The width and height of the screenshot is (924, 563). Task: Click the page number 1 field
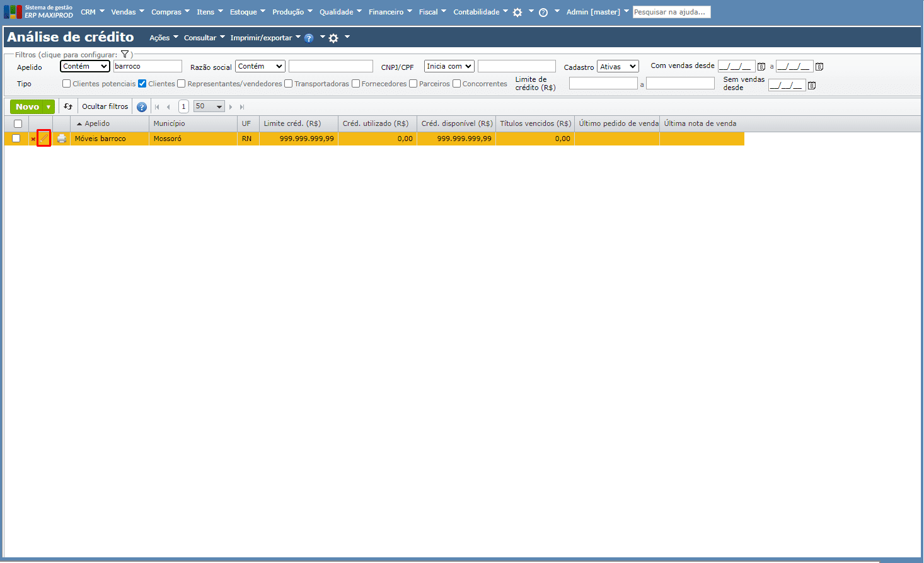tap(183, 106)
